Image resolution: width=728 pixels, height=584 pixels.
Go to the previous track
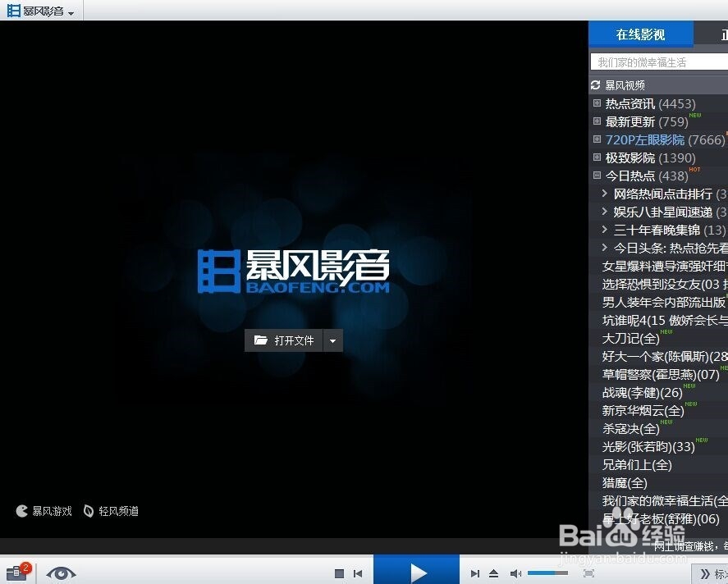358,574
